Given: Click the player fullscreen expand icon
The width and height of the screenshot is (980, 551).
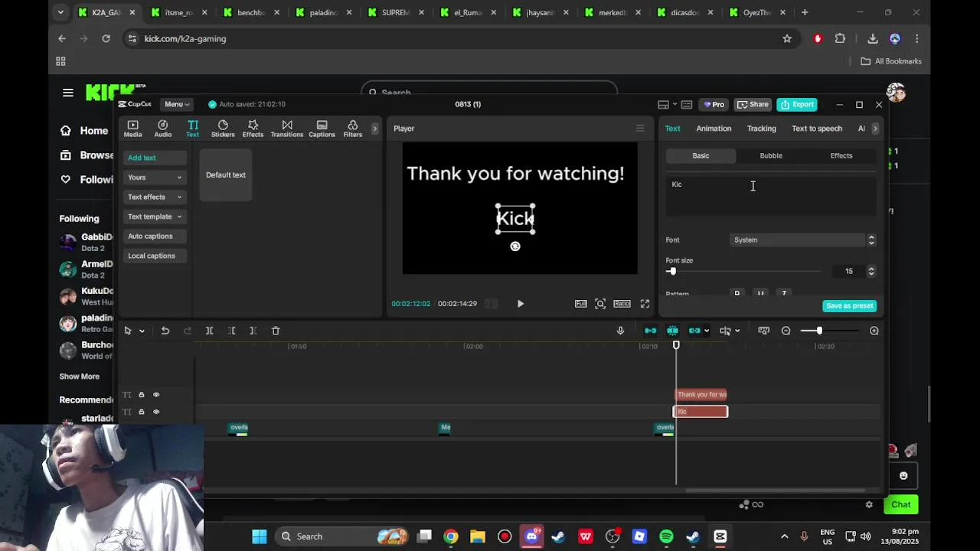Looking at the screenshot, I should pyautogui.click(x=645, y=304).
